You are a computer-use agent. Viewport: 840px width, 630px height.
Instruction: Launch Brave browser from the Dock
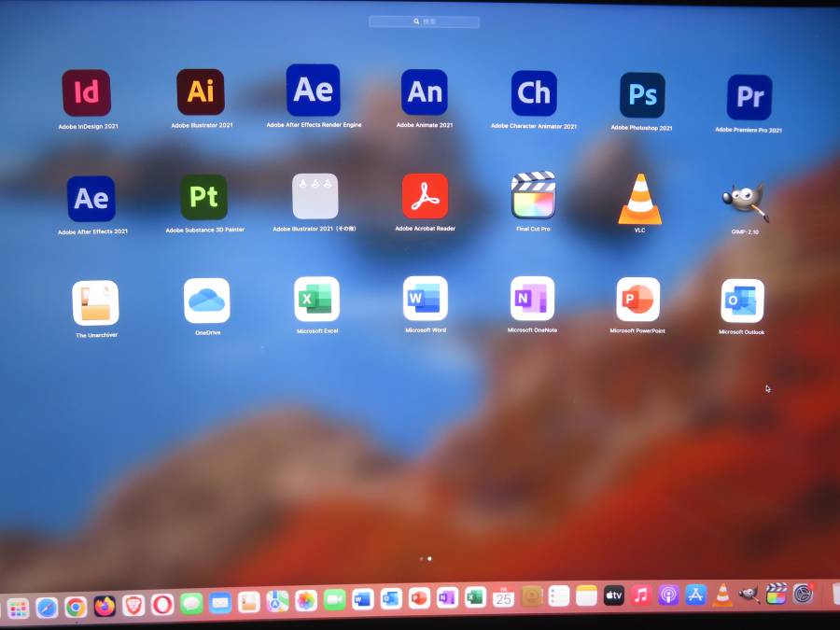click(x=133, y=606)
